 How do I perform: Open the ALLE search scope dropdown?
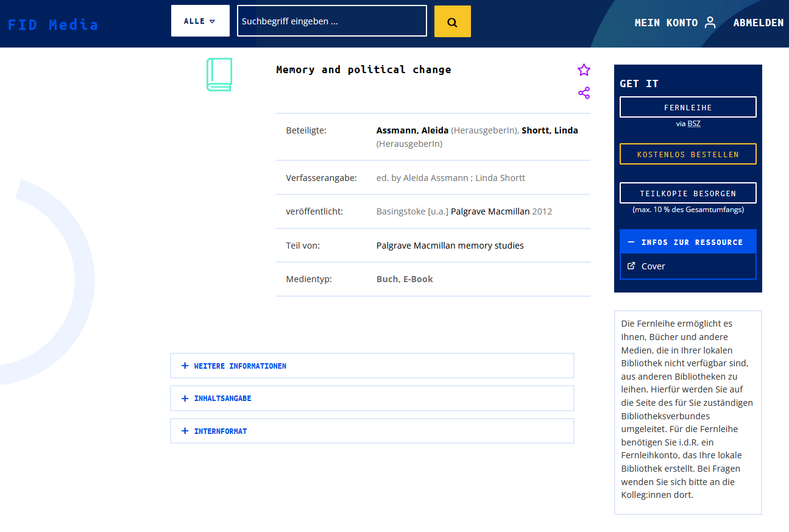click(200, 21)
